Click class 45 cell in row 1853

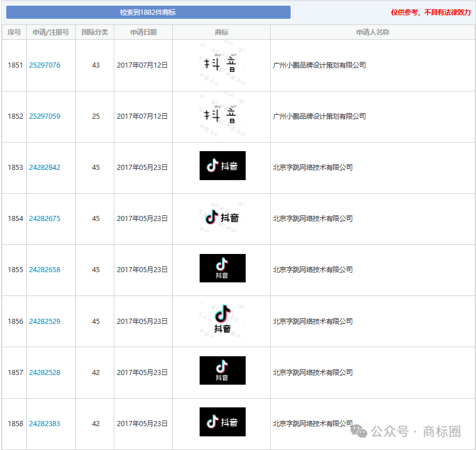(x=96, y=168)
